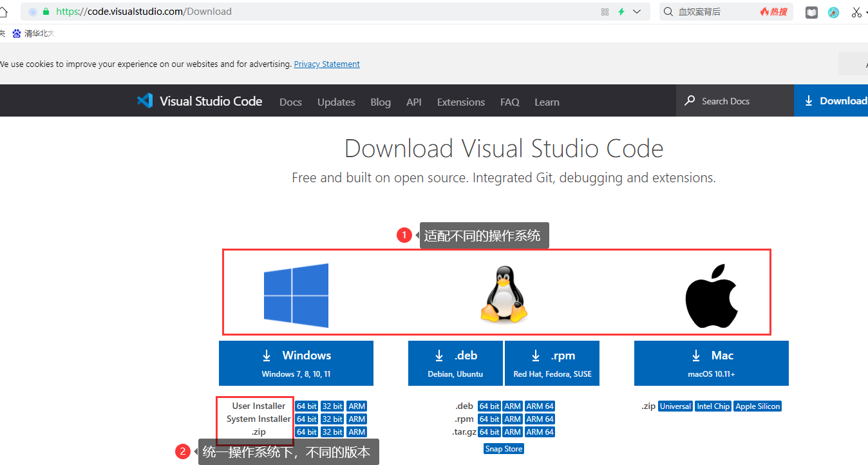Image resolution: width=868 pixels, height=465 pixels.
Task: Select User Installer ARM
Action: click(357, 406)
